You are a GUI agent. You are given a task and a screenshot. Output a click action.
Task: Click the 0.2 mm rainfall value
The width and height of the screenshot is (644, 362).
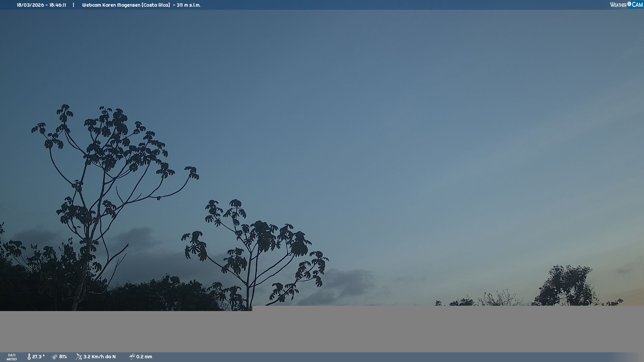click(x=144, y=357)
